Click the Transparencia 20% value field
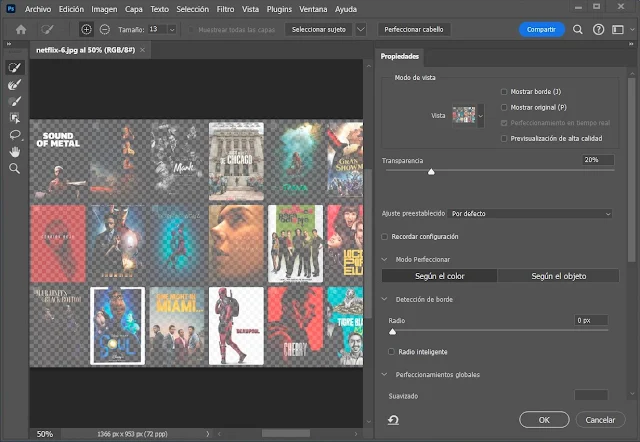 pyautogui.click(x=598, y=160)
